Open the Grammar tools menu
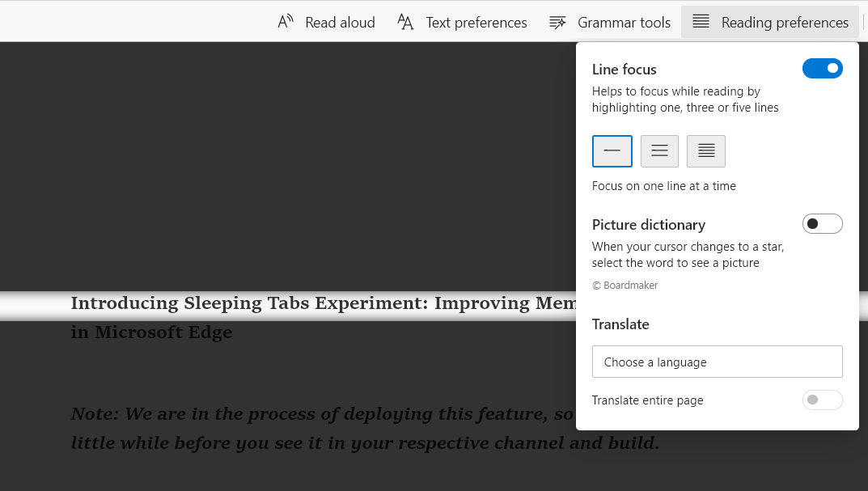Viewport: 868px width, 491px height. [610, 22]
